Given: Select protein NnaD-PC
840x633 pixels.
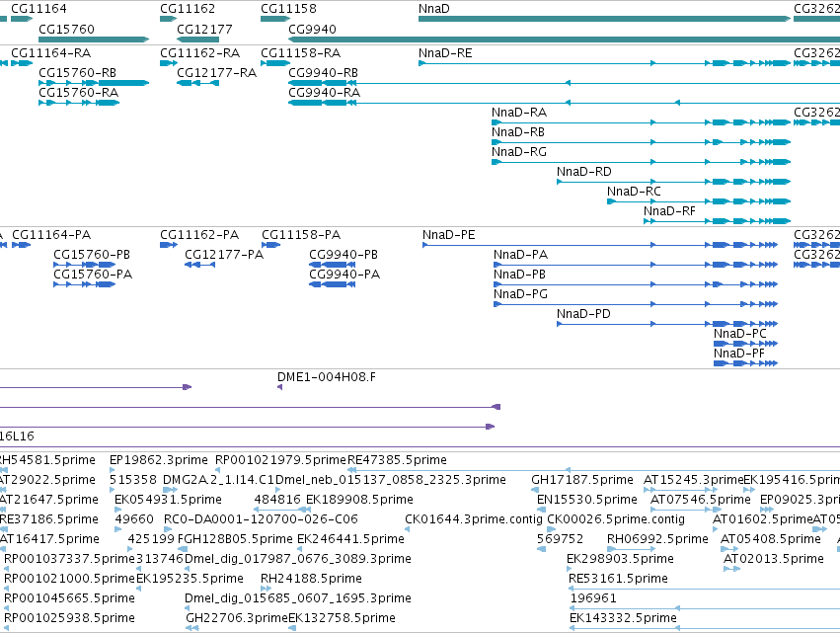Looking at the screenshot, I should pyautogui.click(x=740, y=334).
